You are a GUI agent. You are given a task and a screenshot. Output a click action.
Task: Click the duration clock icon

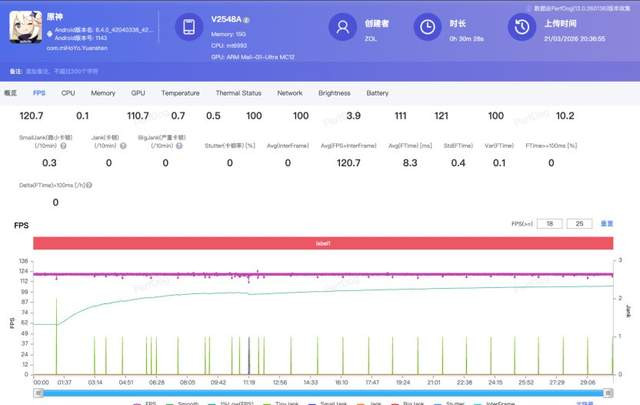pos(428,28)
